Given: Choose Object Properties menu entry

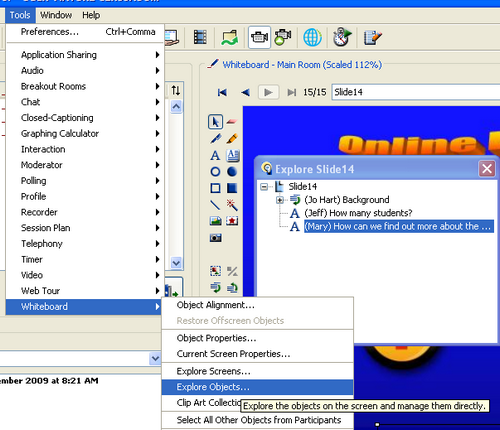Looking at the screenshot, I should pos(257,338).
